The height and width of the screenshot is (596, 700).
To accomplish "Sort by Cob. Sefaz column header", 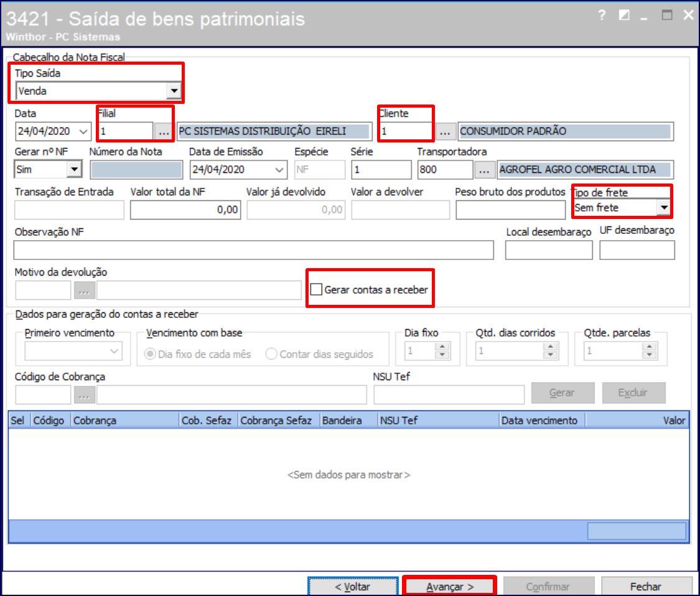I will tap(208, 421).
